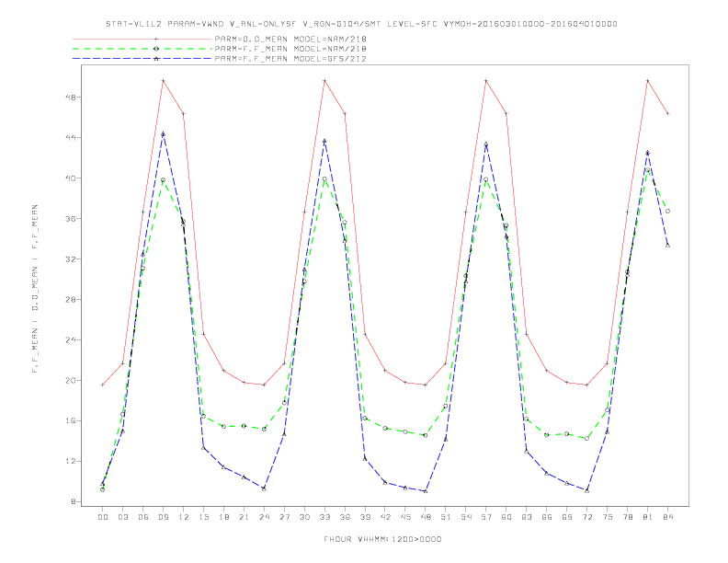Click red O.O_MEAN peak marker at hour 09
Image resolution: width=728 pixels, height=563 pixels.
pyautogui.click(x=163, y=81)
